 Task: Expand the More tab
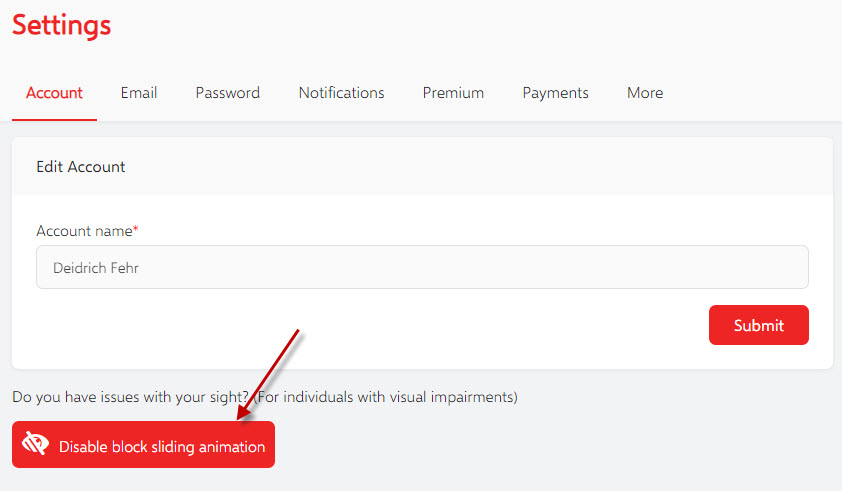click(x=645, y=93)
